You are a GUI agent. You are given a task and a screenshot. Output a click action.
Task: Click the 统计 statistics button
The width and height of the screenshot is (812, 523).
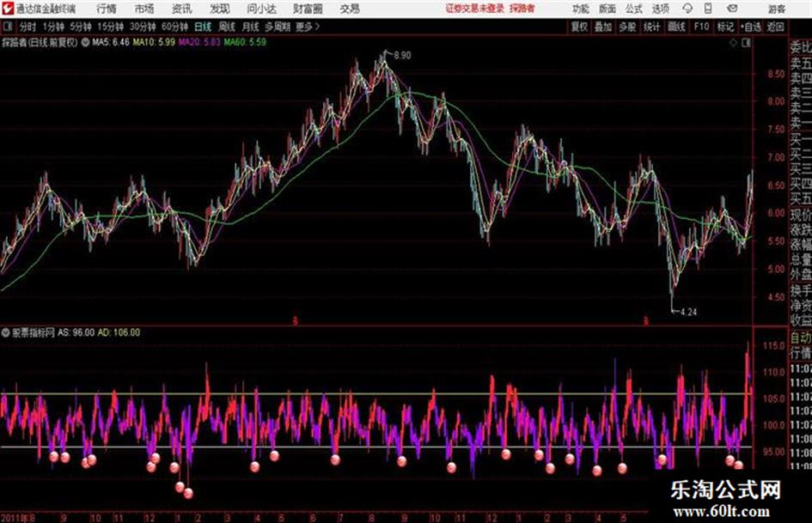tap(652, 27)
